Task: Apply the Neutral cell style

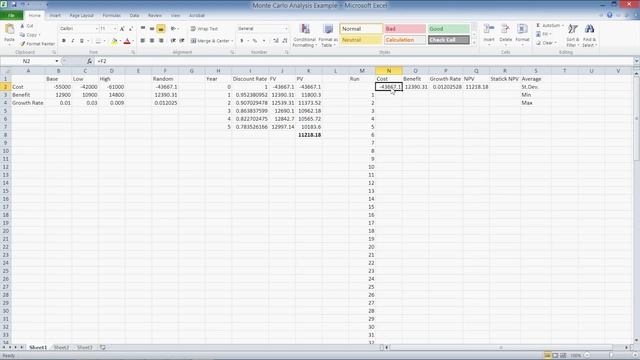Action: click(361, 40)
